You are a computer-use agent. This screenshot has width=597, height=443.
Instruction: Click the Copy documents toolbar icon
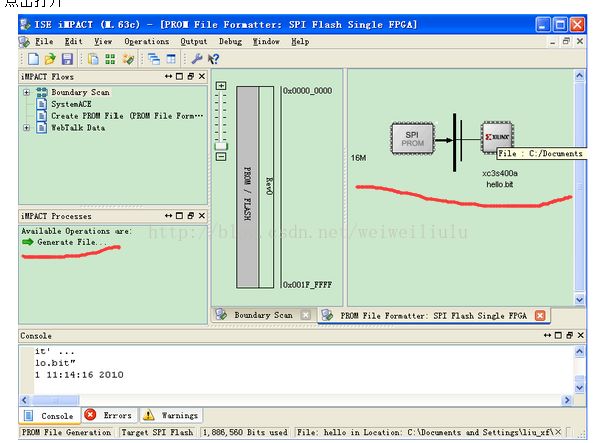pos(93,59)
